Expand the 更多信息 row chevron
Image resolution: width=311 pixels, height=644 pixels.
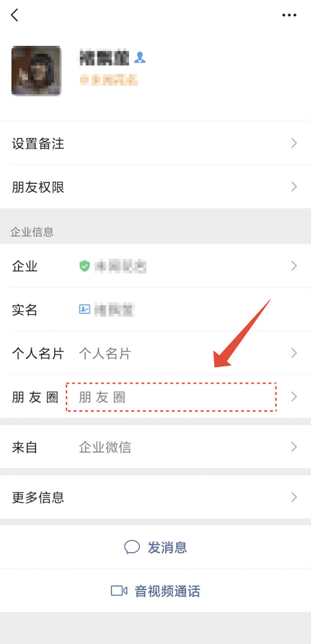tap(294, 497)
